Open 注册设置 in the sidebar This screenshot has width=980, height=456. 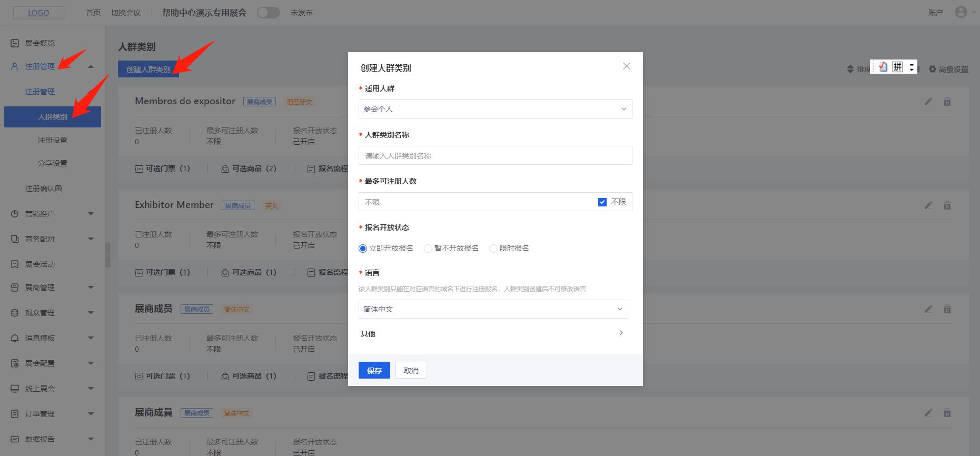point(53,140)
